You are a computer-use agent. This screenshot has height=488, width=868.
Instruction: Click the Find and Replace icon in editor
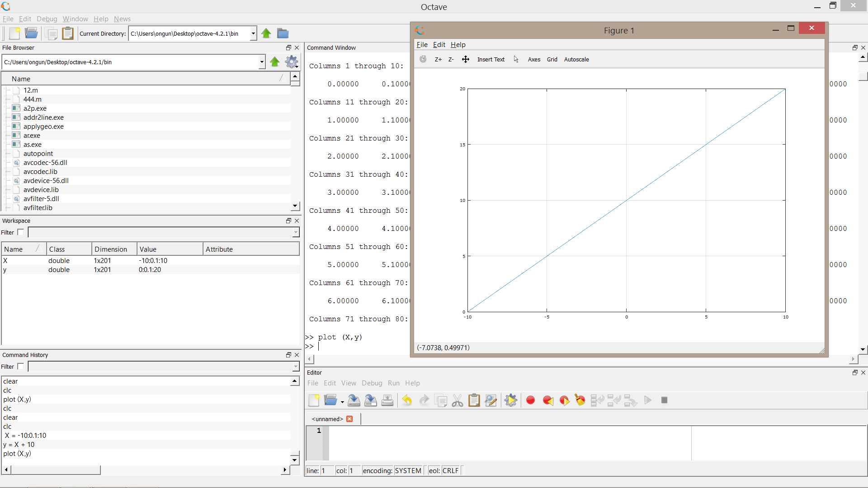pos(491,400)
